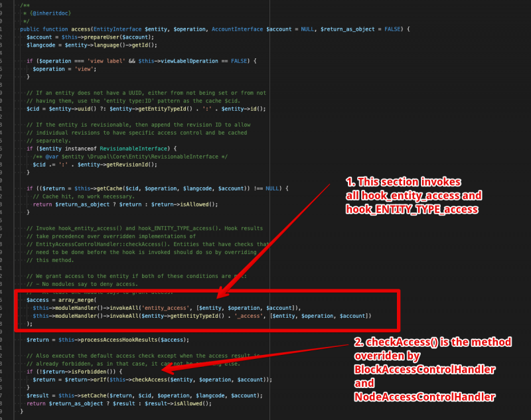The width and height of the screenshot is (531, 420).
Task: Click the setCache method call
Action: coord(95,395)
